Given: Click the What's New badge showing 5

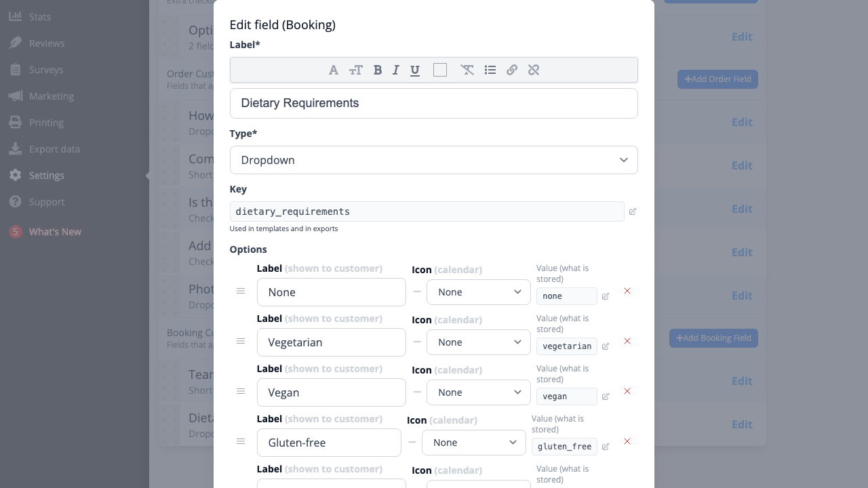Looking at the screenshot, I should tap(15, 232).
